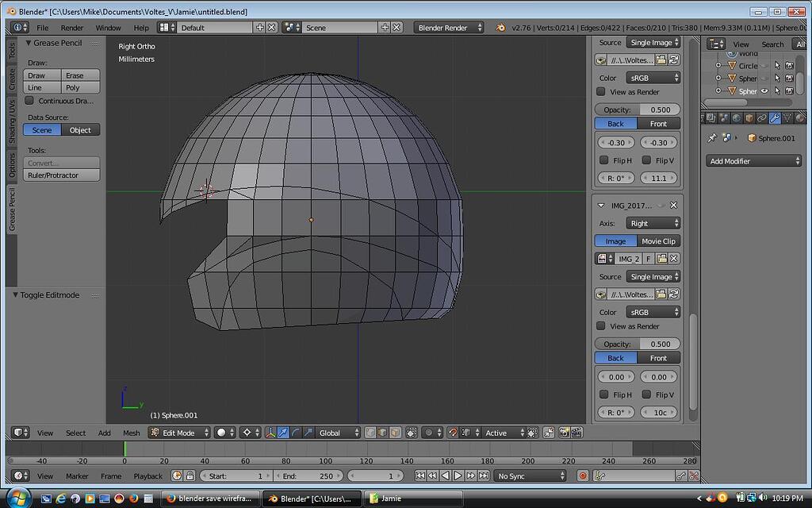Viewport: 812px width, 508px height.
Task: Click the snap element type icon
Action: (x=468, y=433)
